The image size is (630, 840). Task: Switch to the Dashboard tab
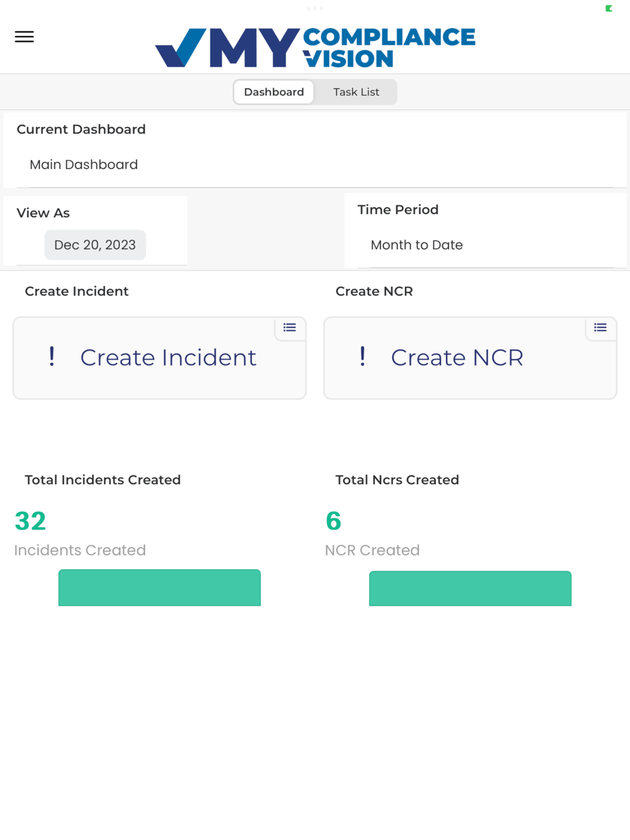[x=274, y=92]
